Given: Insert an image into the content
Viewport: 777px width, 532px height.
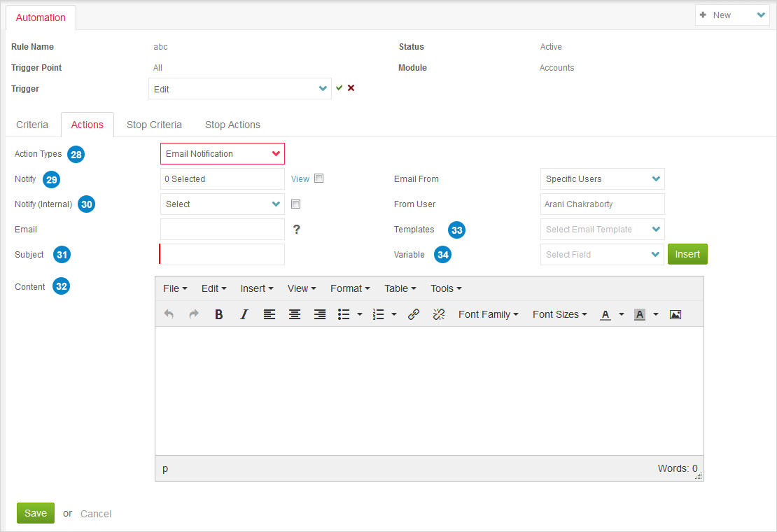Looking at the screenshot, I should point(675,314).
